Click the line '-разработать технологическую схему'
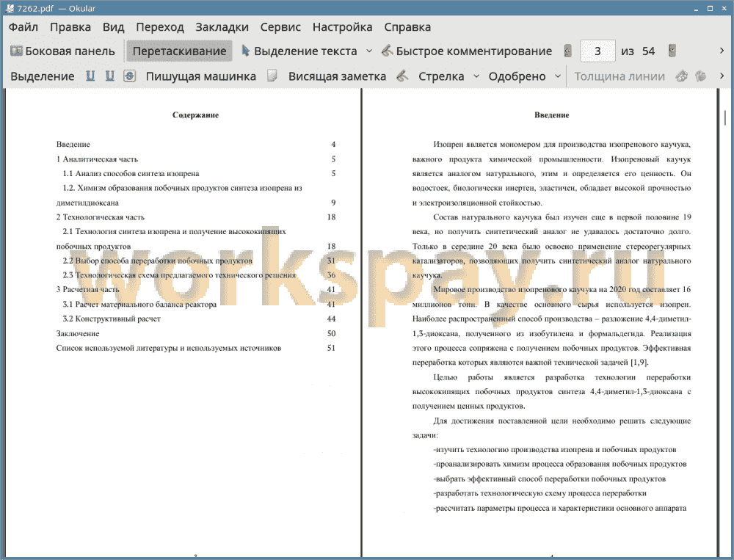The width and height of the screenshot is (734, 560). tap(539, 493)
